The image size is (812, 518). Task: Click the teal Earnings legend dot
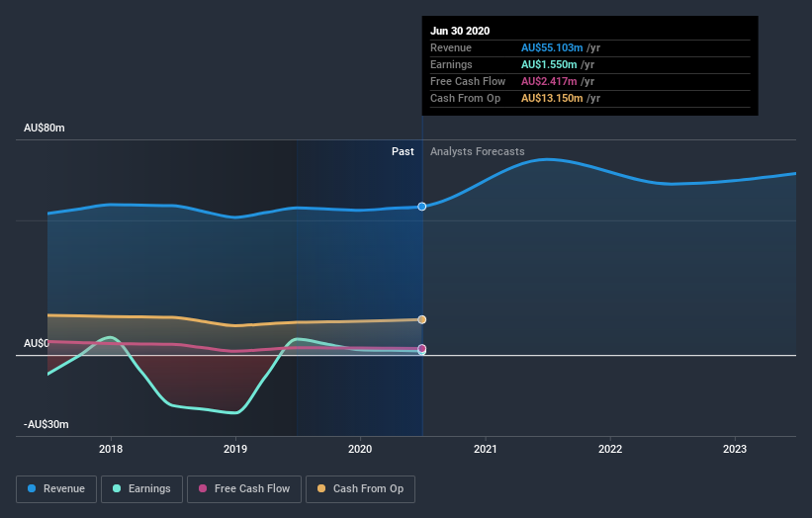point(117,488)
